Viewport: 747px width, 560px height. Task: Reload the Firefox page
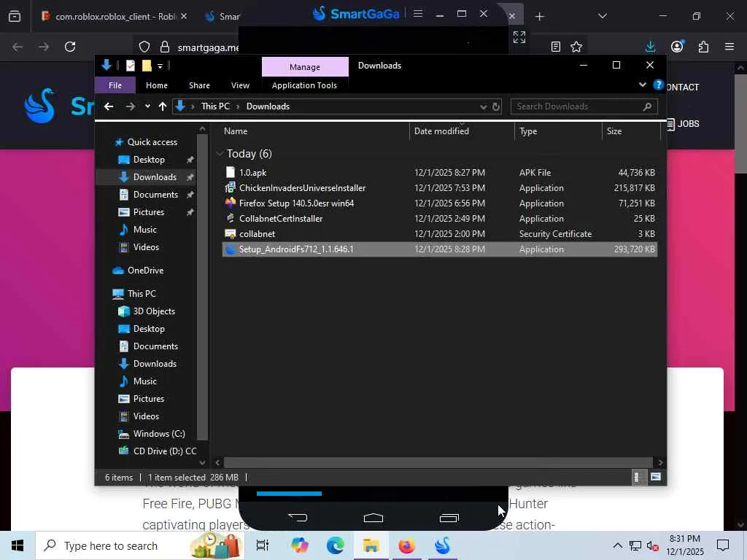click(70, 47)
